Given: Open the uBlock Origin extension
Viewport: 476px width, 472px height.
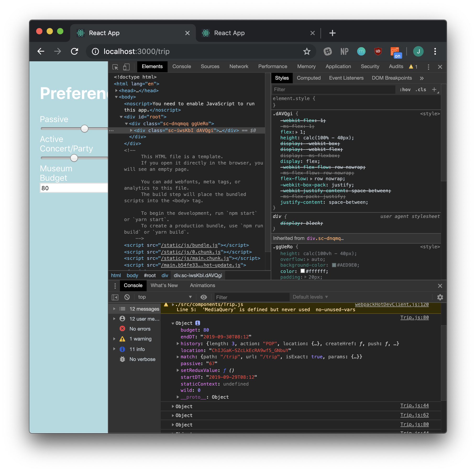Looking at the screenshot, I should pos(378,51).
